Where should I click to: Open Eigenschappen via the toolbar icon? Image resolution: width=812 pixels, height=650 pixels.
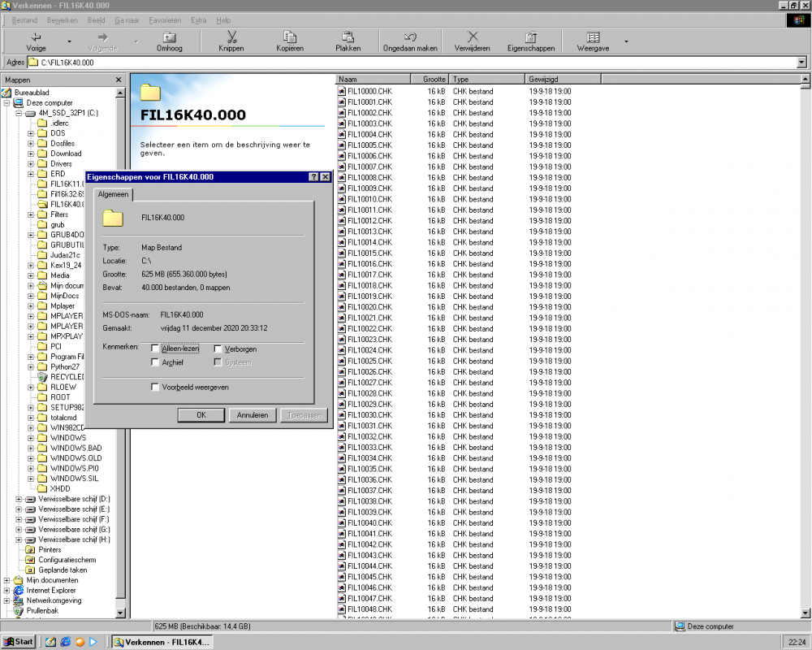[x=530, y=37]
